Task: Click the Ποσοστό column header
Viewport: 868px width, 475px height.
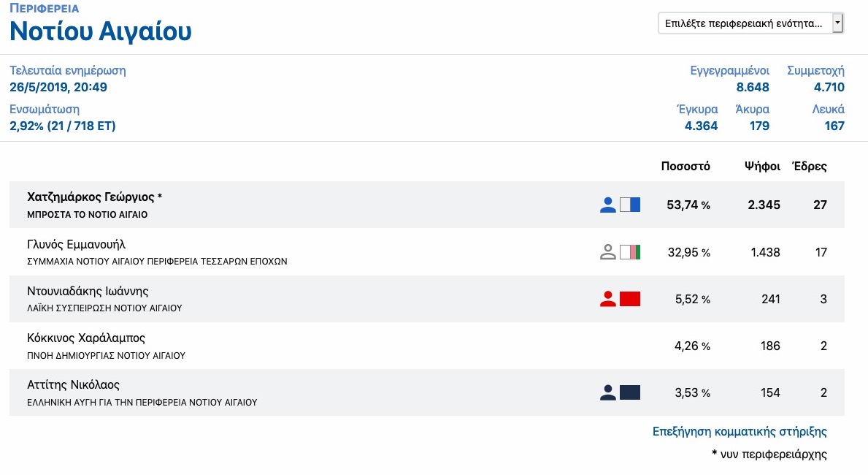Action: point(685,167)
